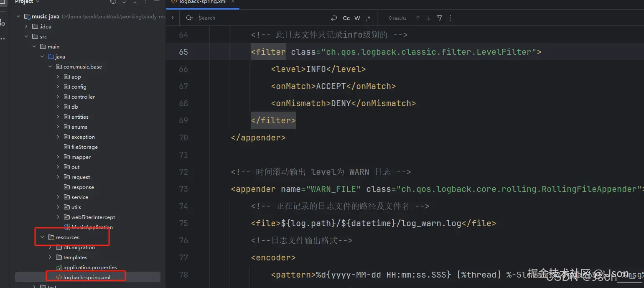644x288 pixels.
Task: Collapse the src folder
Action: tap(26, 37)
